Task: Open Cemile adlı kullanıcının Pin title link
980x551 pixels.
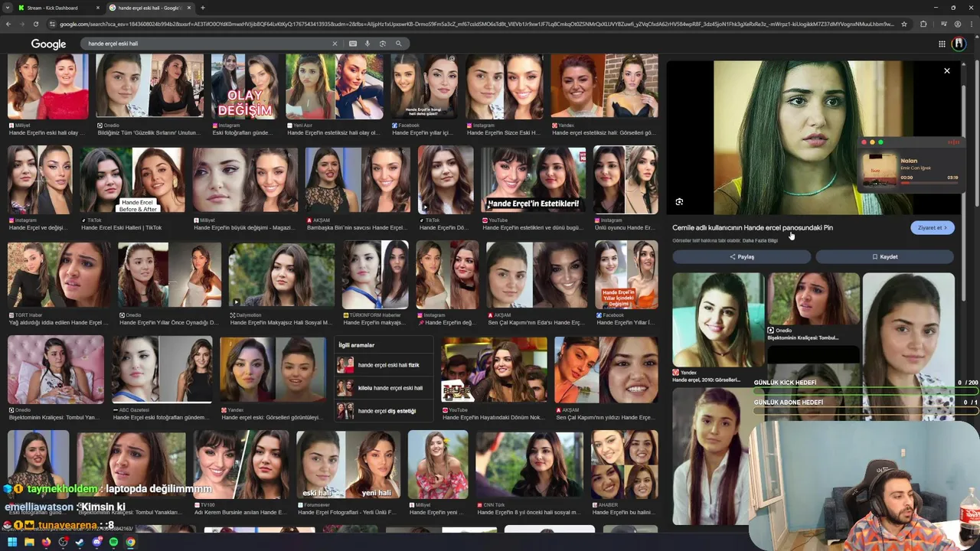Action: click(753, 227)
